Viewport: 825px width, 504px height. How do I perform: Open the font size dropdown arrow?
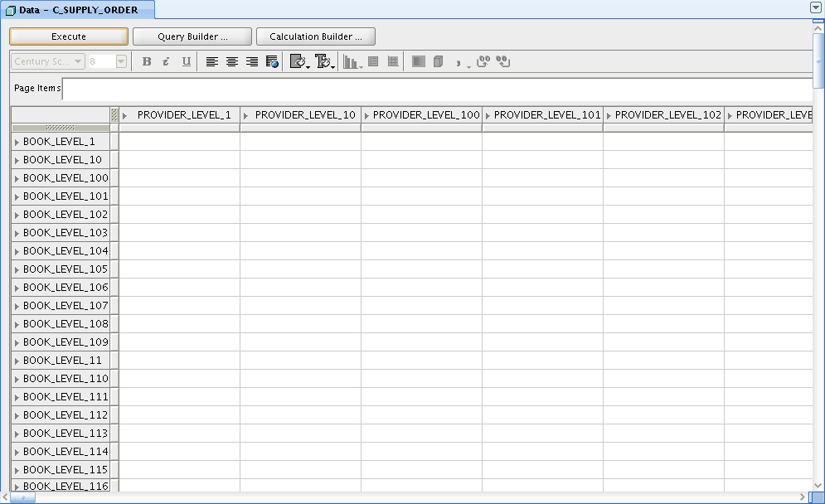121,61
